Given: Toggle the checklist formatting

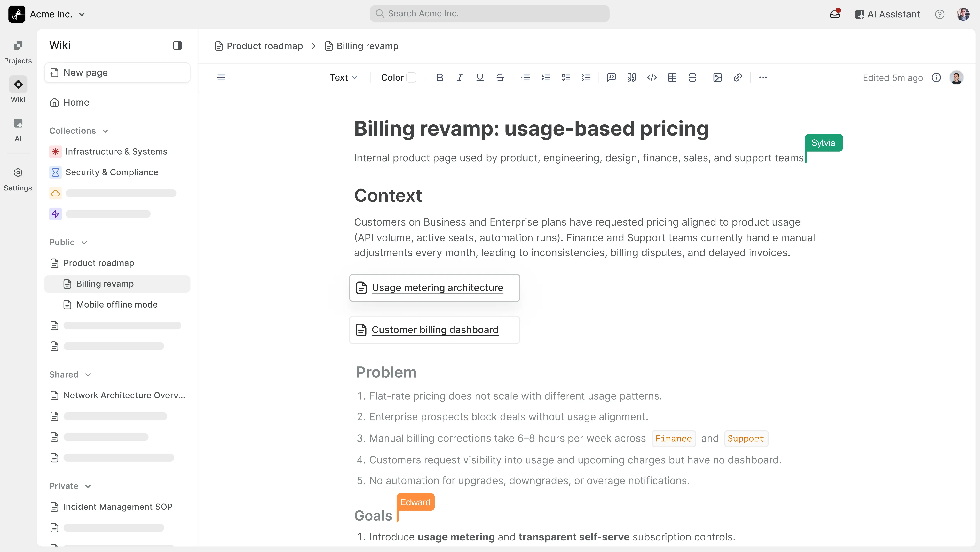Looking at the screenshot, I should tap(566, 78).
